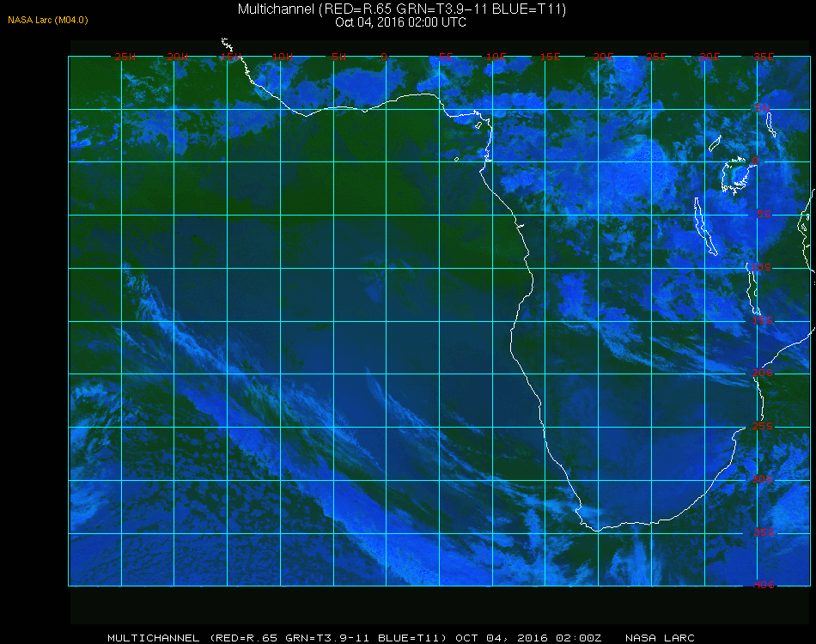Image resolution: width=816 pixels, height=644 pixels.
Task: Click the 10W longitude label
Action: point(283,57)
